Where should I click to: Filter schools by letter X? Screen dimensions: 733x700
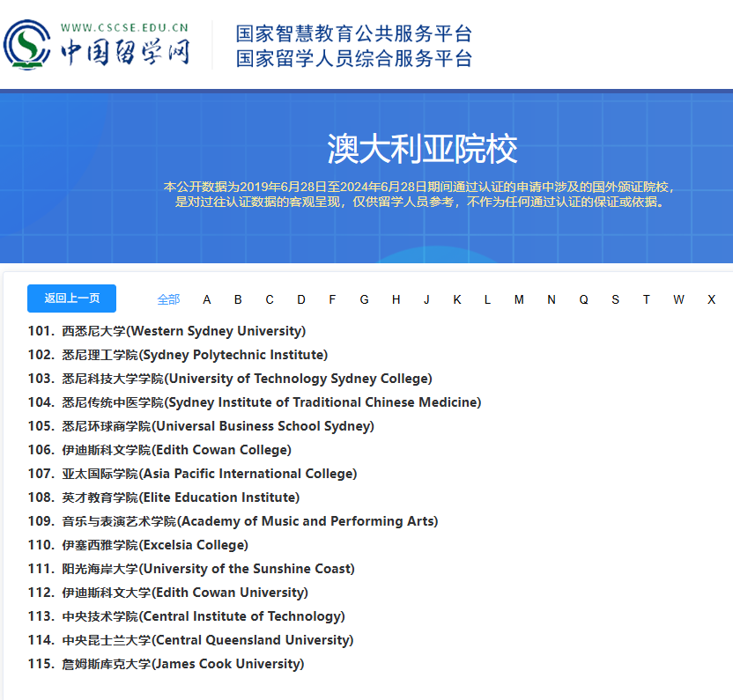tap(712, 299)
